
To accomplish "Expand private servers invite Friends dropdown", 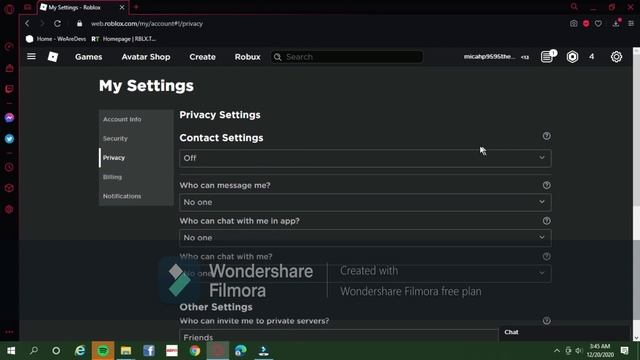I will (339, 336).
